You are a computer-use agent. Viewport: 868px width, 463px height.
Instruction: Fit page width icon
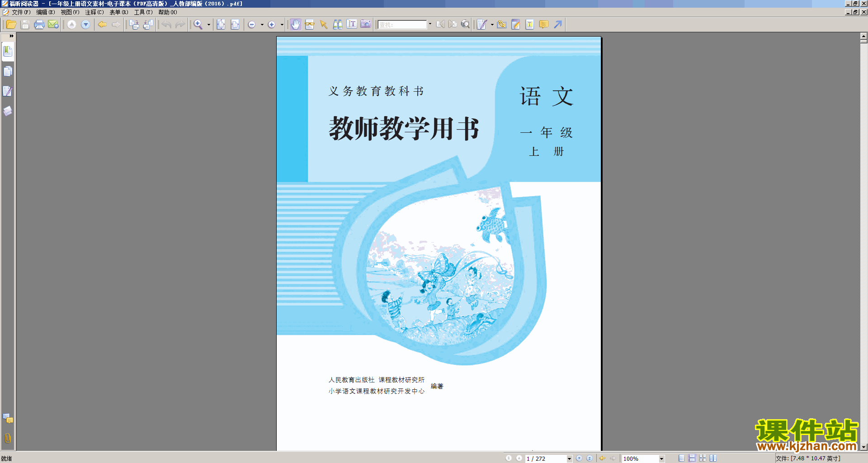pyautogui.click(x=235, y=24)
